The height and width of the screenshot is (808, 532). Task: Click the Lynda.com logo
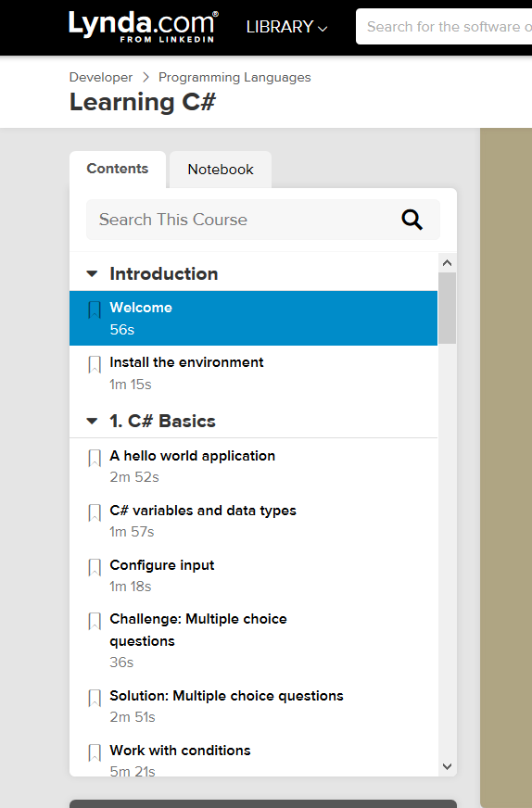click(144, 26)
